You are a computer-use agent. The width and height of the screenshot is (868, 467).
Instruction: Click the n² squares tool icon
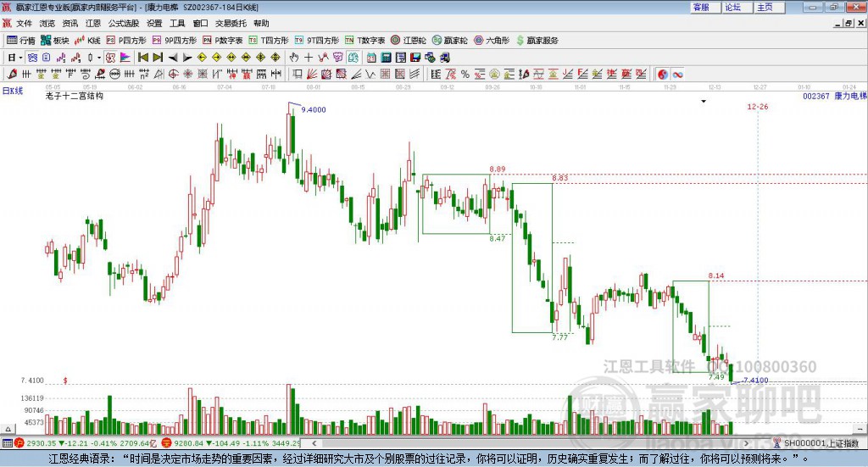click(x=144, y=74)
